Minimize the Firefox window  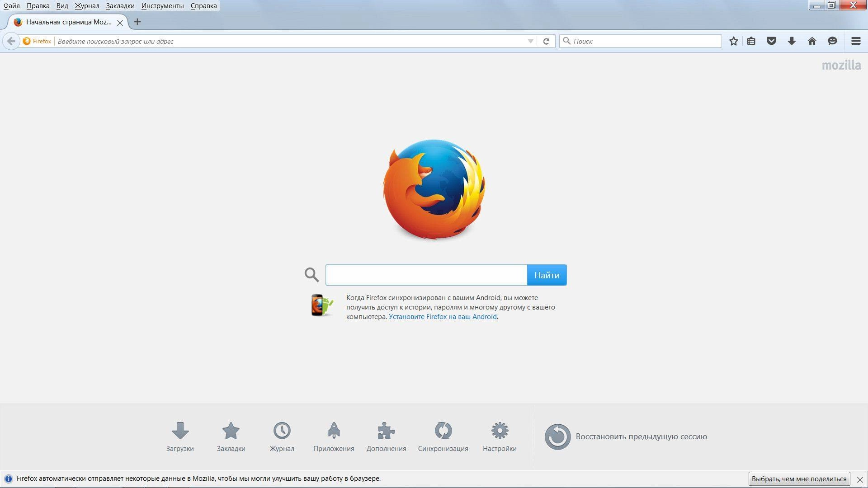(x=817, y=5)
